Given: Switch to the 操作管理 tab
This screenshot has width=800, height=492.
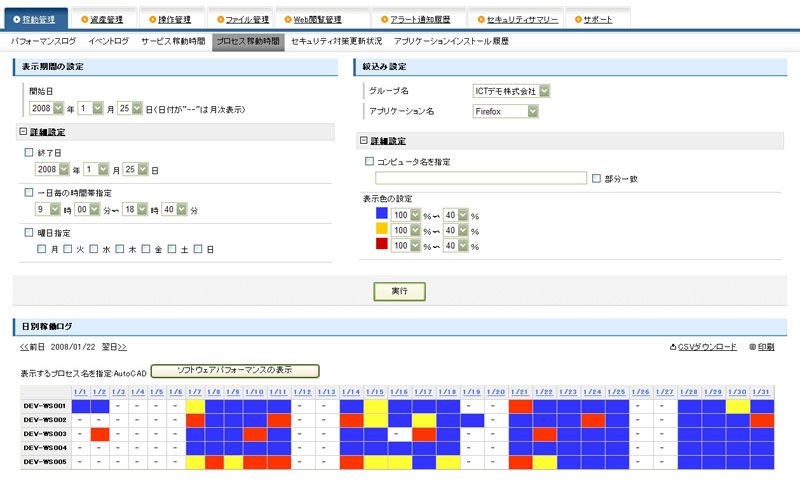Looking at the screenshot, I should tap(174, 19).
